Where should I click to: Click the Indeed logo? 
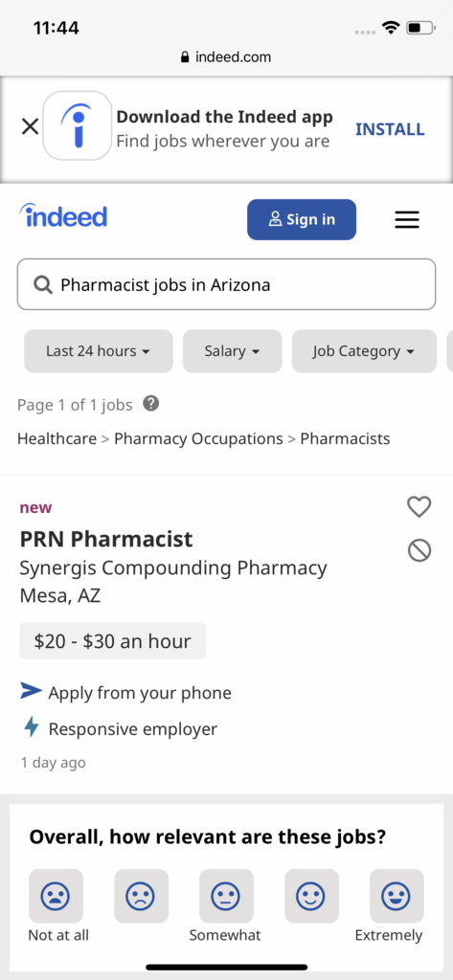click(63, 216)
